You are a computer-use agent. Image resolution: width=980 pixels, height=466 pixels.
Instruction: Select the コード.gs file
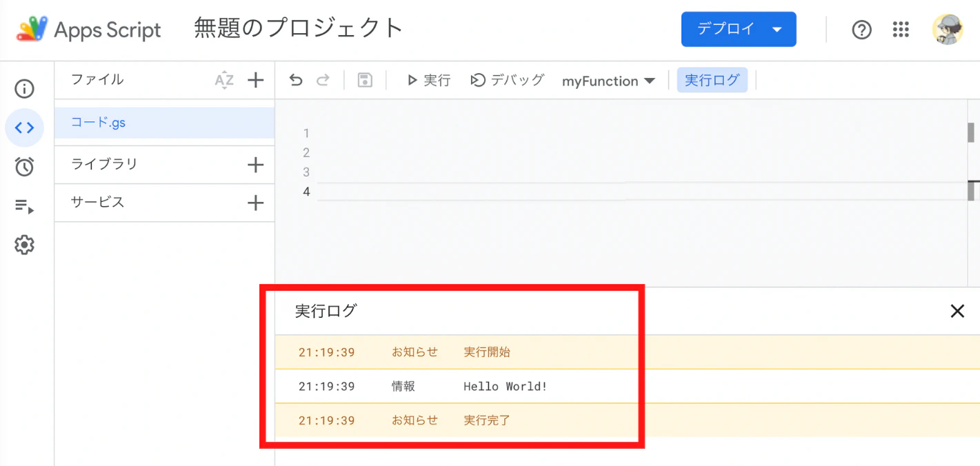pyautogui.click(x=164, y=123)
